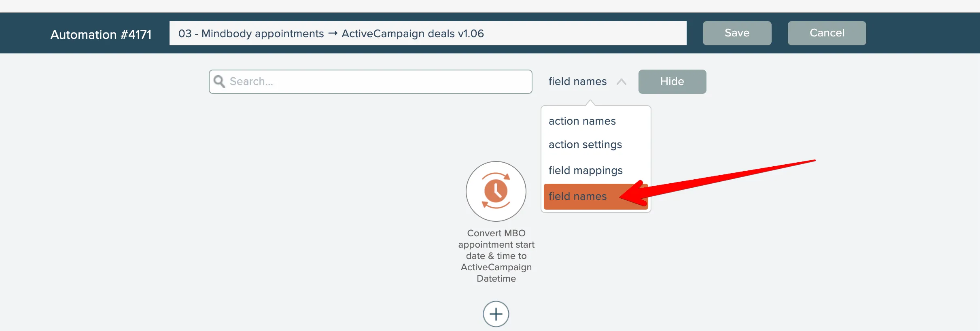Viewport: 980px width, 331px height.
Task: Click the v1.06 text in automation name
Action: coord(471,34)
